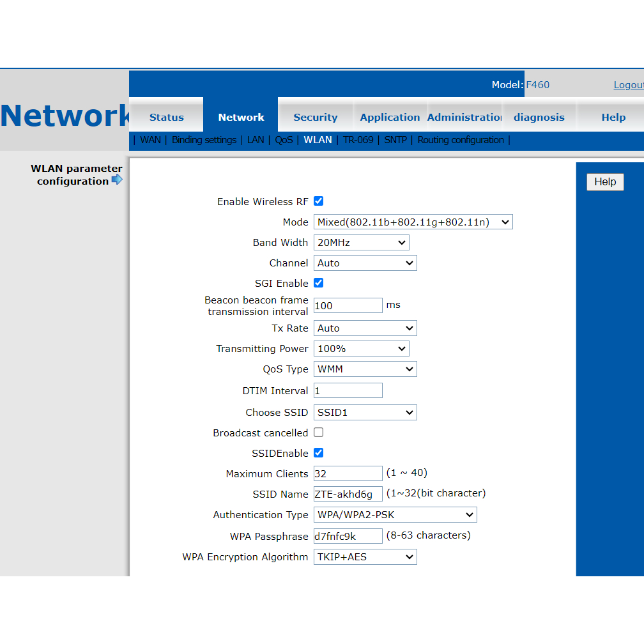Open the Authentication Type dropdown
Image resolution: width=644 pixels, height=644 pixels.
click(x=395, y=515)
